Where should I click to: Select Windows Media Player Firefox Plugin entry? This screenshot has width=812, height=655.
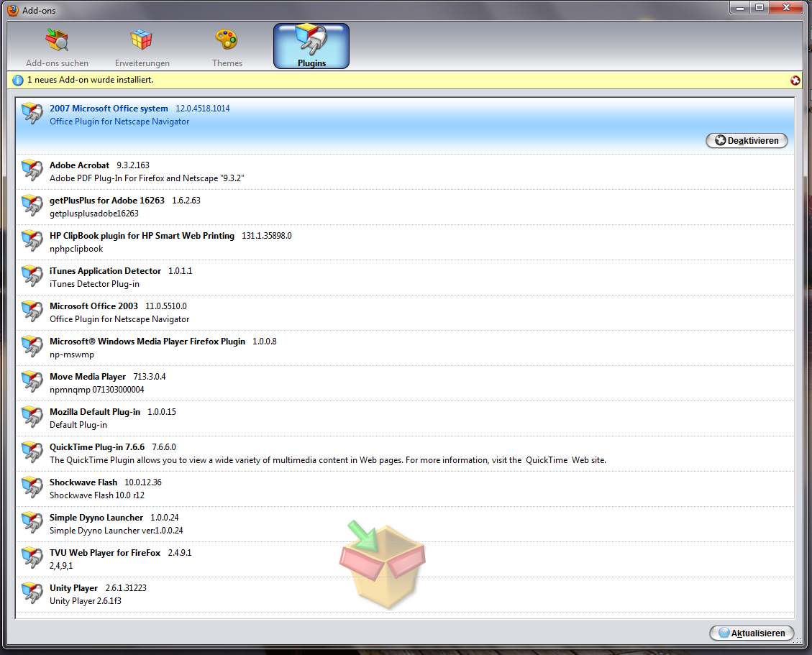(405, 348)
